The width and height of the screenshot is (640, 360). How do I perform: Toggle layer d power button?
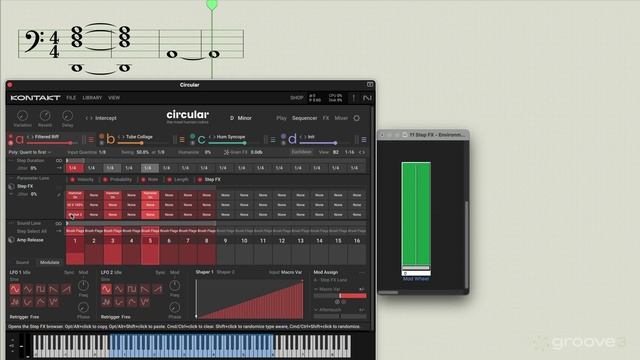(x=284, y=136)
